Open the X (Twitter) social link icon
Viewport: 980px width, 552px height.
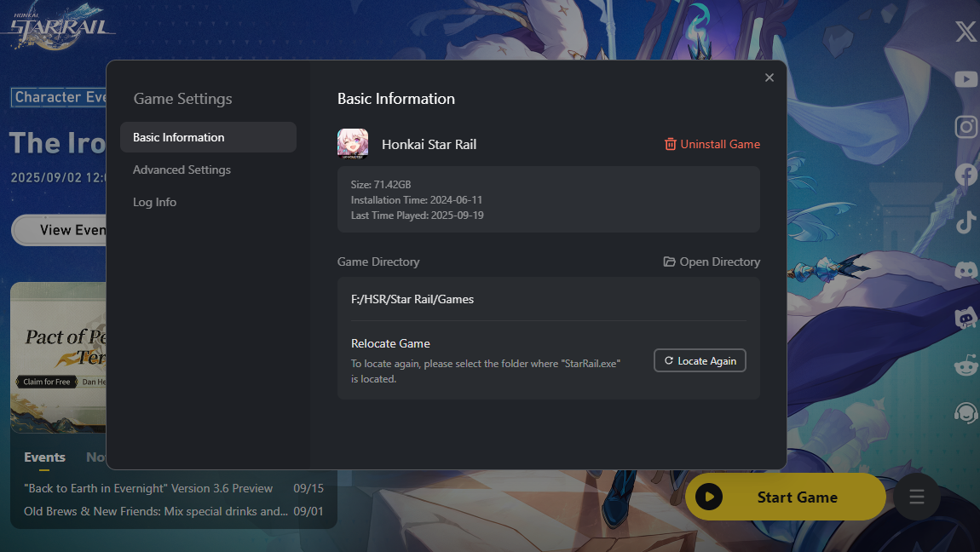click(x=966, y=31)
